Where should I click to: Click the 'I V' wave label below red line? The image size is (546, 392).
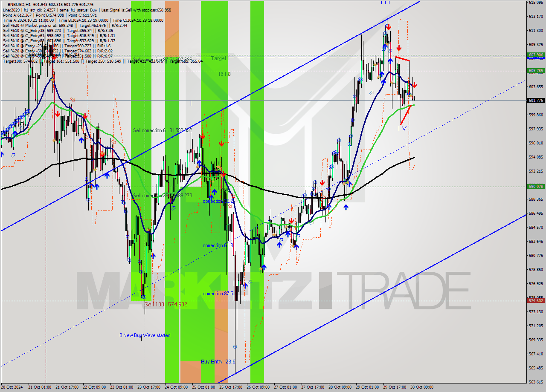pyautogui.click(x=402, y=128)
